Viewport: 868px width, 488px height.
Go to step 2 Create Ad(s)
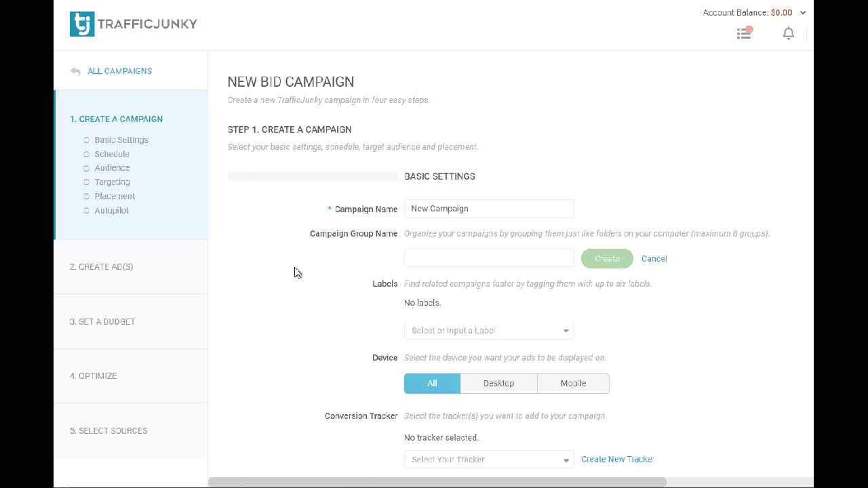click(x=102, y=267)
